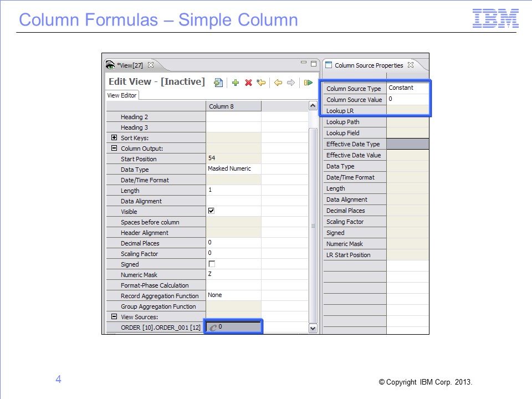Toggle the Signed checkbox in Column 8
The image size is (532, 399).
click(x=212, y=264)
